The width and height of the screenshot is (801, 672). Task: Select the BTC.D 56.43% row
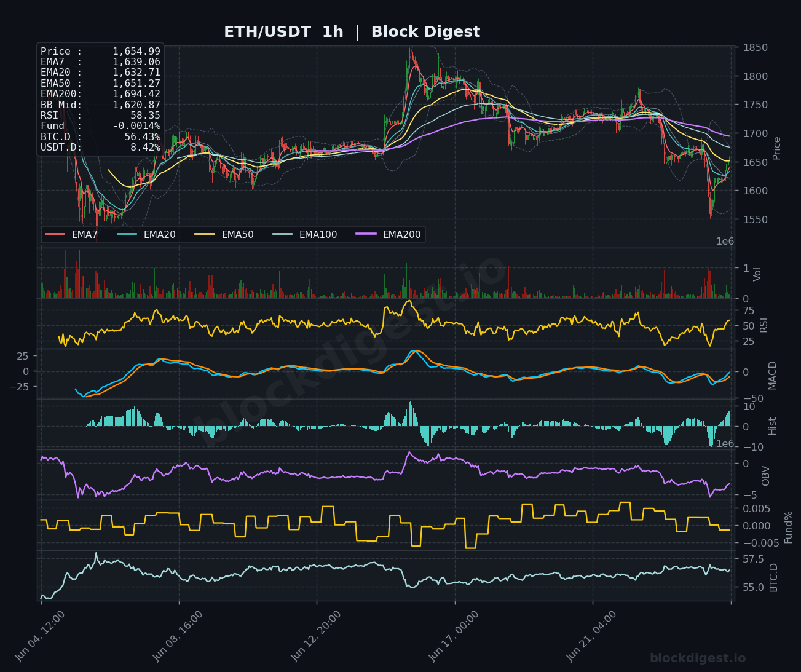coord(100,136)
